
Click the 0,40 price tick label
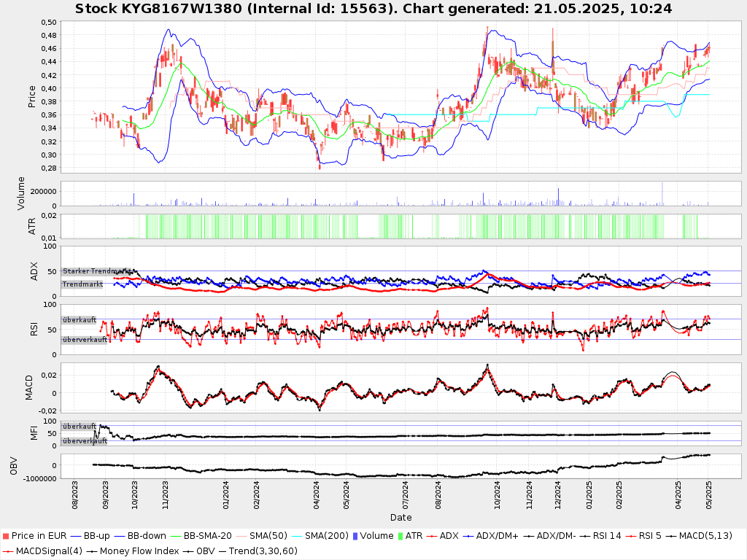pos(49,88)
